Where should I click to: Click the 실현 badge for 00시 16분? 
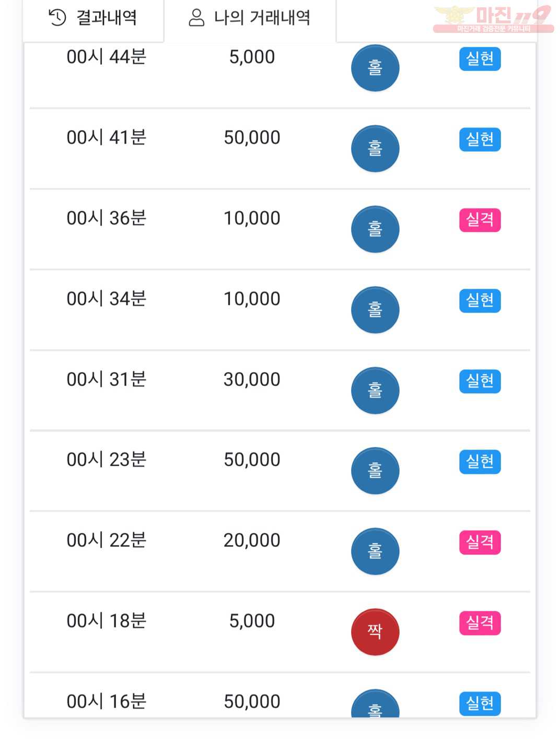[x=480, y=703]
